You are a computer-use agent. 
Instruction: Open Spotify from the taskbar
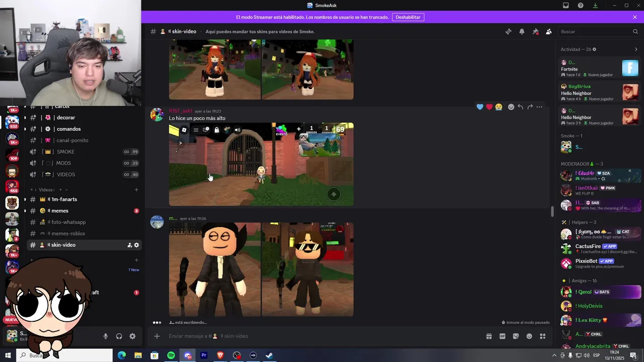171,355
